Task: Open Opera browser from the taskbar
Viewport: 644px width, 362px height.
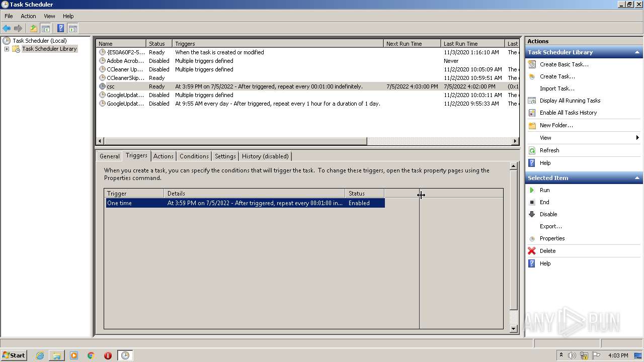Action: pos(108,355)
